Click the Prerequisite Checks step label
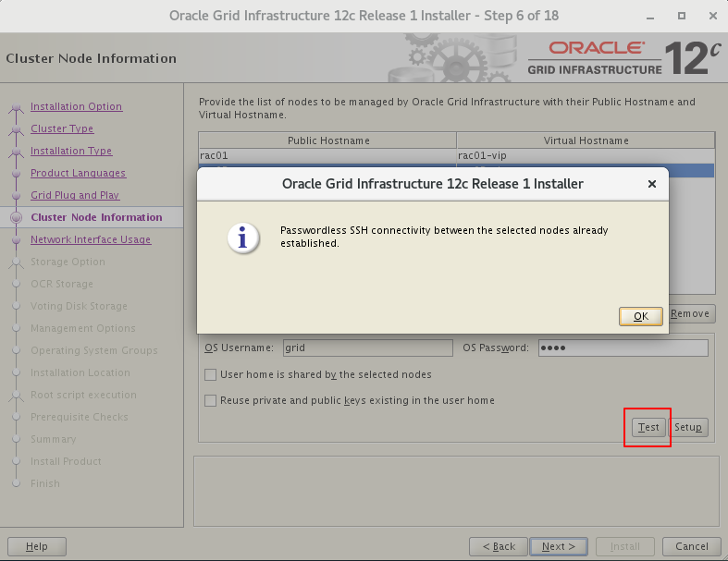The image size is (728, 561). pos(80,417)
